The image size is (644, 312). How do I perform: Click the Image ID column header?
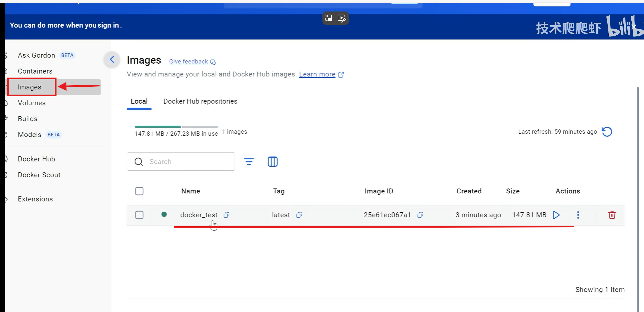379,191
